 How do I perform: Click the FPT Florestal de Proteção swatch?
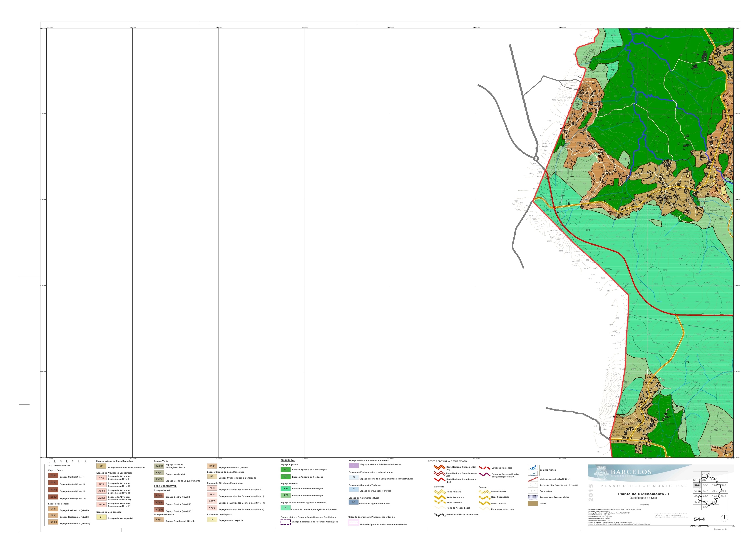click(285, 489)
